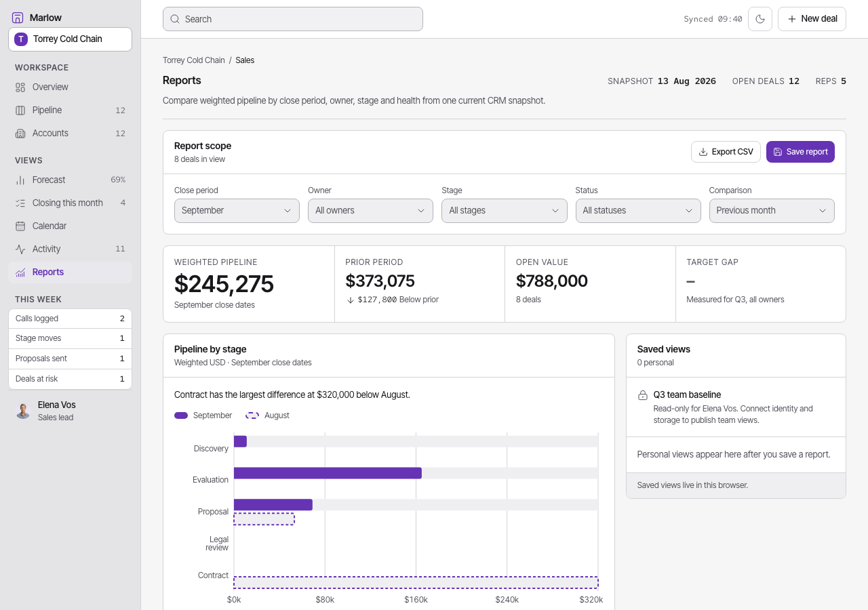Click the New deal button
The width and height of the screenshot is (868, 610).
pyautogui.click(x=812, y=19)
